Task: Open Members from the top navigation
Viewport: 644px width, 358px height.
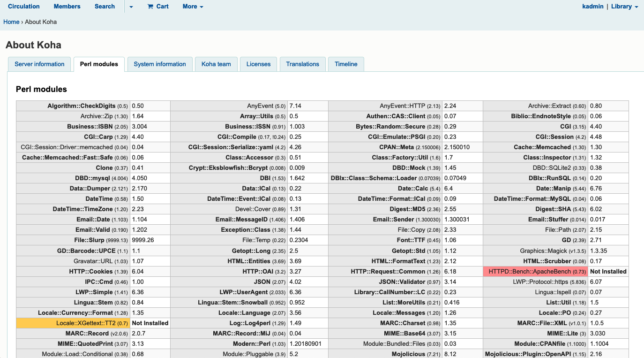Action: [67, 7]
